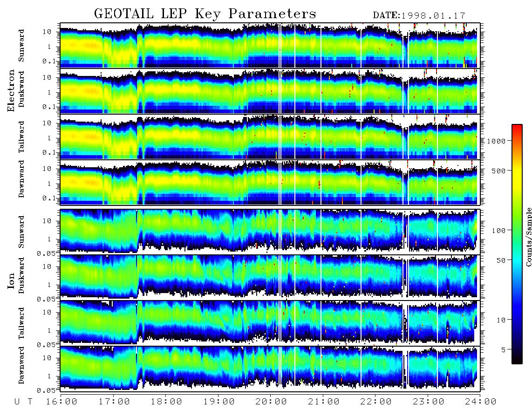The width and height of the screenshot is (532, 410).
Task: Select the 'DATE:1998.01.17' text
Action: coord(419,16)
